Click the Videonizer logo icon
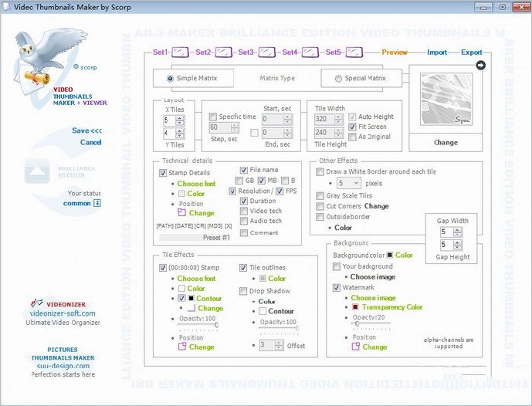The width and height of the screenshot is (532, 406). coord(36,303)
